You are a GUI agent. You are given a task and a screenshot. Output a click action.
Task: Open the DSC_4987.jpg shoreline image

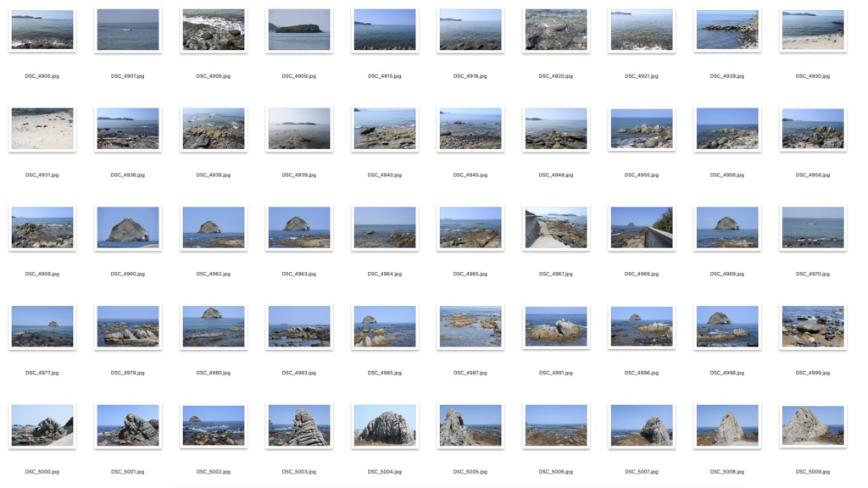click(x=470, y=325)
